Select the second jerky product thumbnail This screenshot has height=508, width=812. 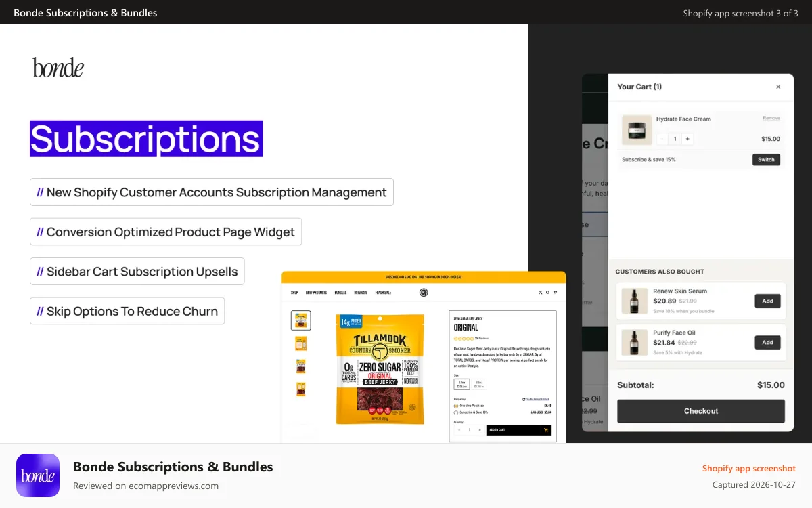(x=301, y=343)
